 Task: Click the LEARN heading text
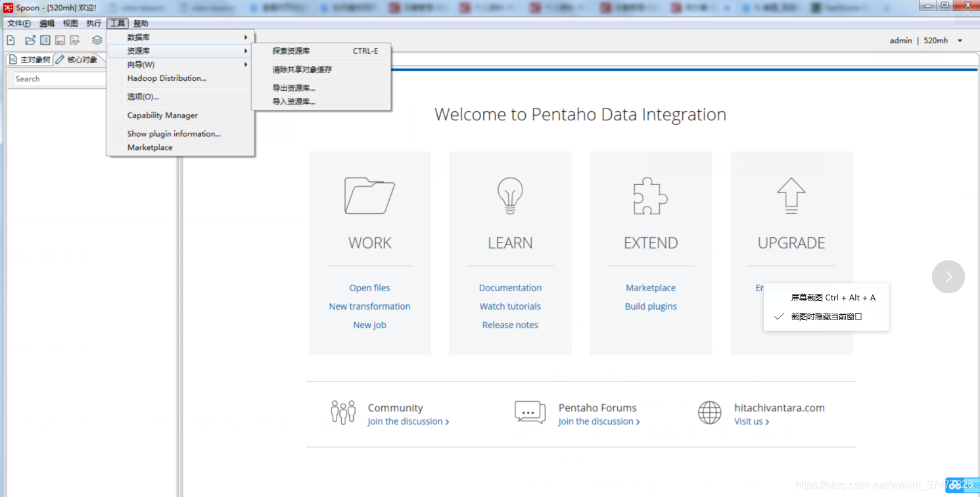510,243
